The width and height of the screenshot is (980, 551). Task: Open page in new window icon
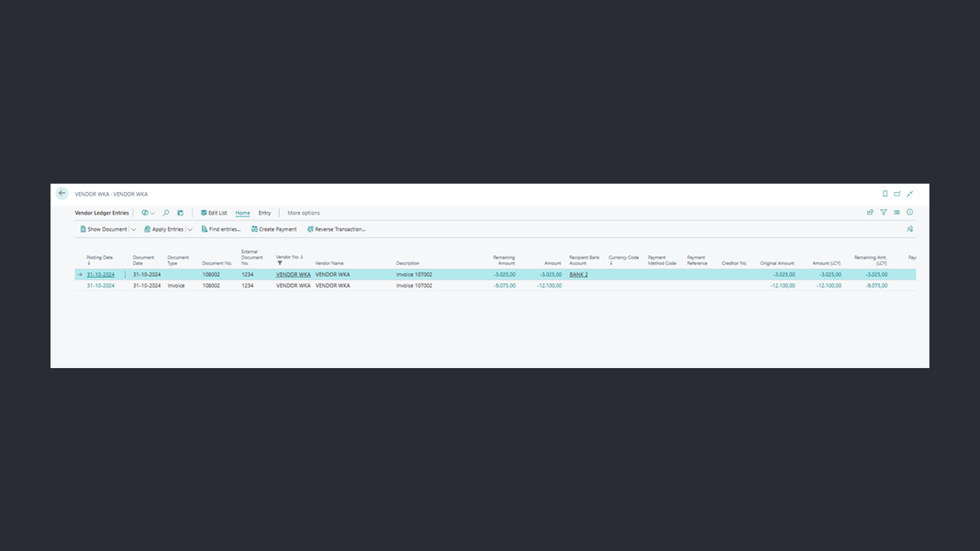897,194
